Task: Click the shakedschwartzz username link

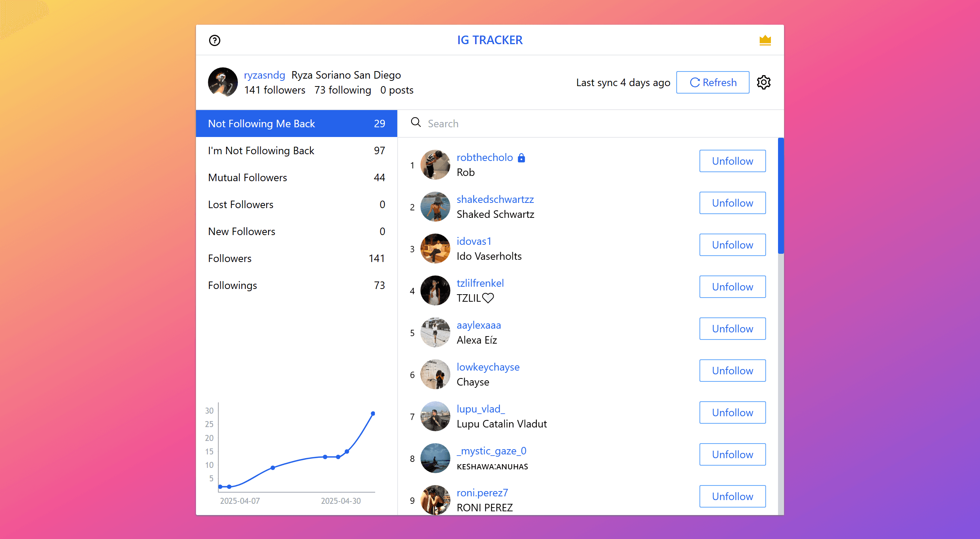Action: point(495,199)
